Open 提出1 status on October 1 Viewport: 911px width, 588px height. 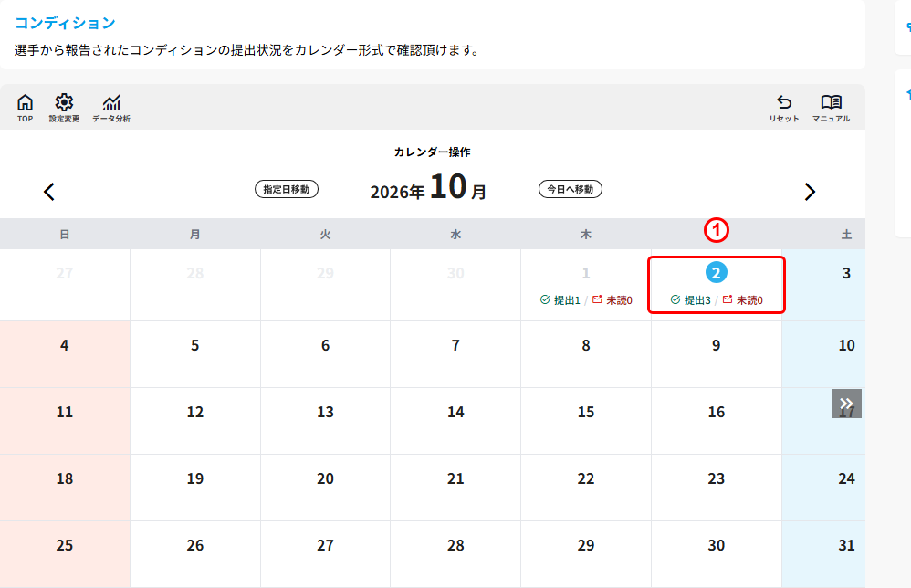(x=560, y=300)
